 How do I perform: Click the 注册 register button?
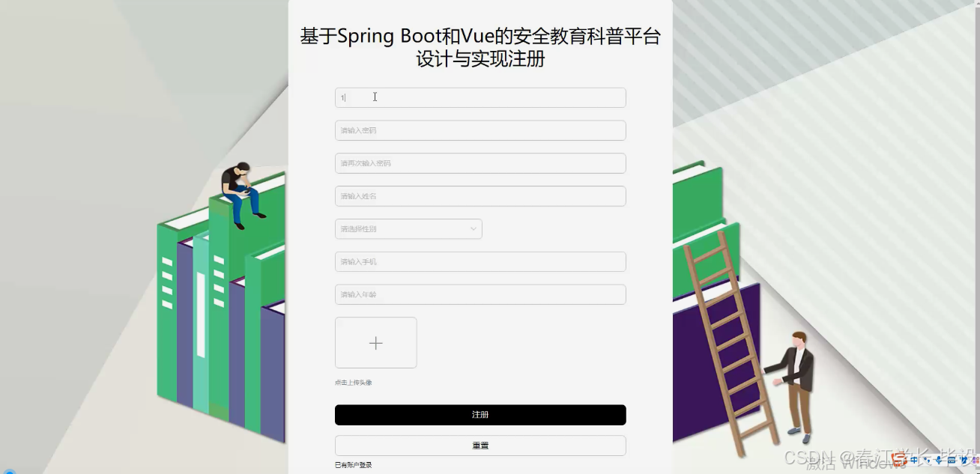480,415
